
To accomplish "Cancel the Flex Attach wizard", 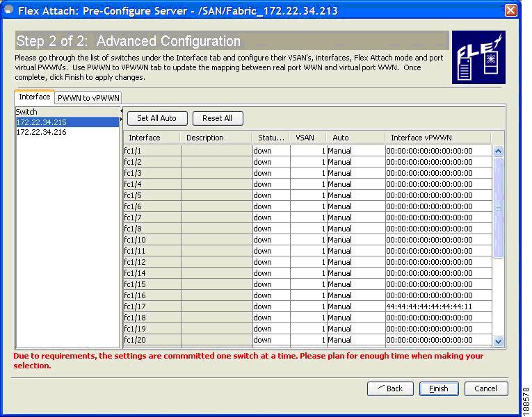I will (486, 389).
